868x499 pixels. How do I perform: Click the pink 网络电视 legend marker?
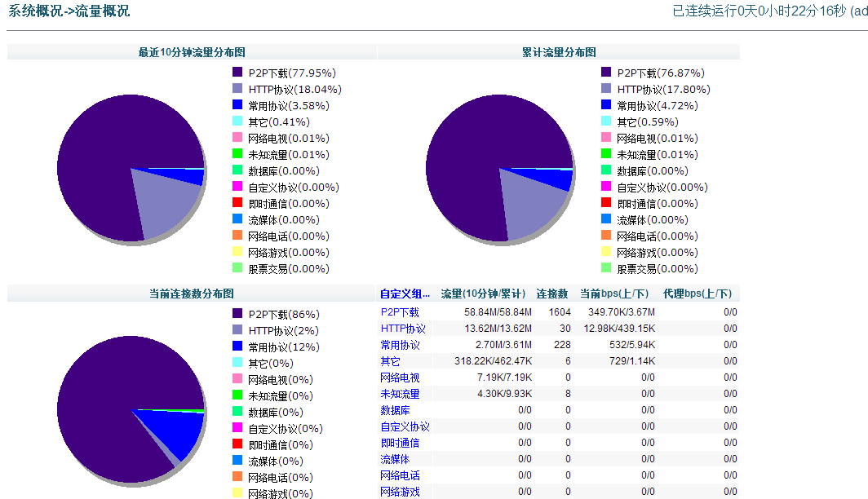(x=237, y=138)
